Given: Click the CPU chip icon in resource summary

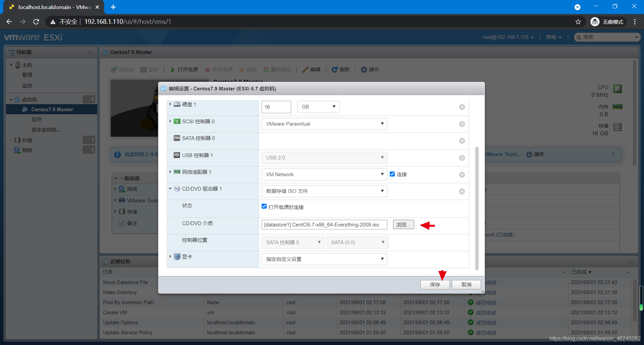Looking at the screenshot, I should tap(618, 89).
